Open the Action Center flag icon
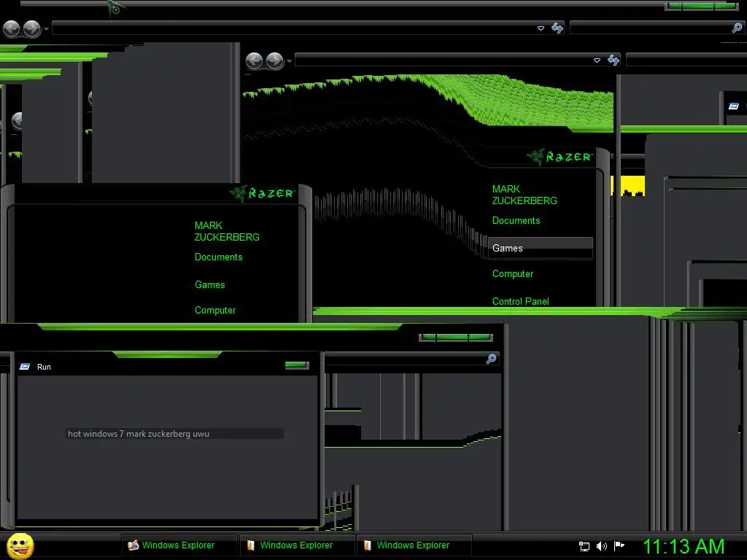 point(619,545)
